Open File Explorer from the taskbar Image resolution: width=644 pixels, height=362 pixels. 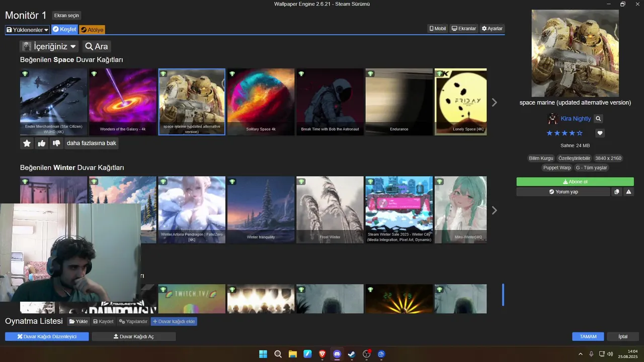pyautogui.click(x=293, y=354)
